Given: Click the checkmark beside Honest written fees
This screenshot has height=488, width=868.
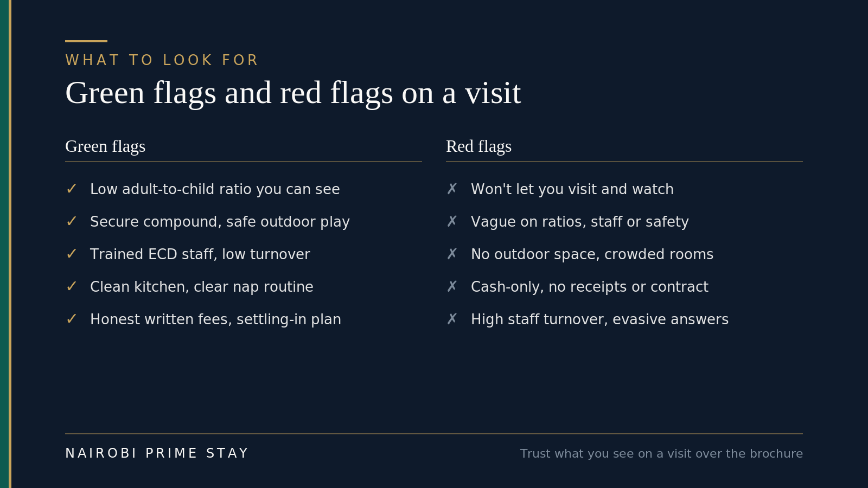Looking at the screenshot, I should (x=71, y=319).
